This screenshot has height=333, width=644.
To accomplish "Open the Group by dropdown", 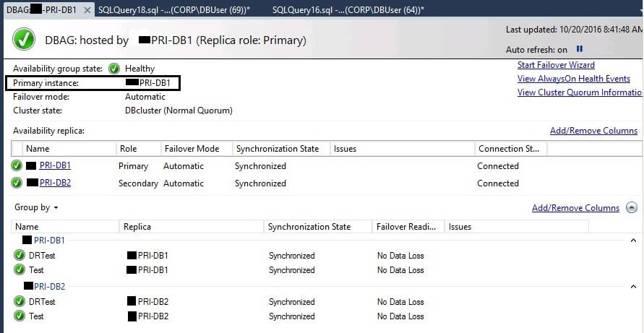I will tap(36, 208).
